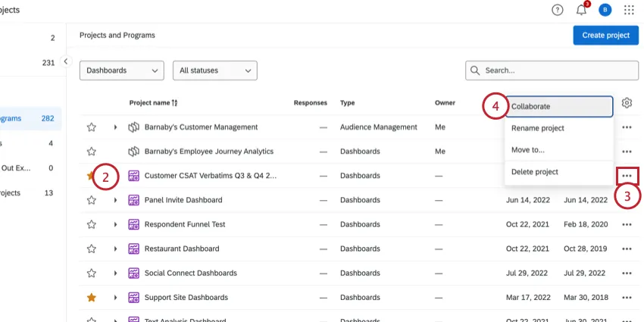
Task: Open three-dot menu for Customer CSAT Verbatims
Action: (x=627, y=176)
